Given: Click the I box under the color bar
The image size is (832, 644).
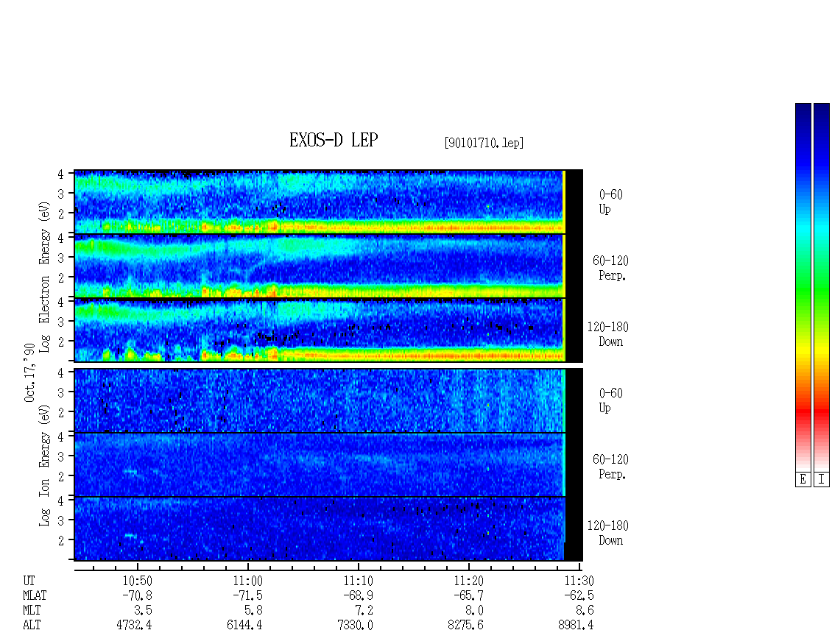Looking at the screenshot, I should coord(822,479).
